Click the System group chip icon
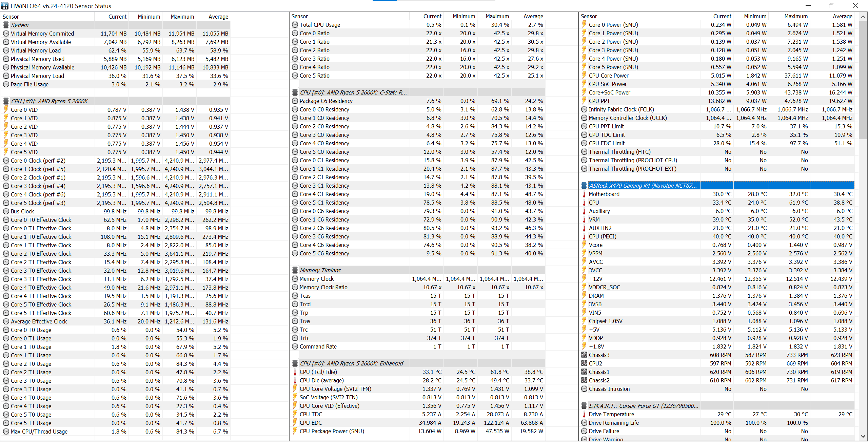The width and height of the screenshot is (868, 442). point(6,25)
